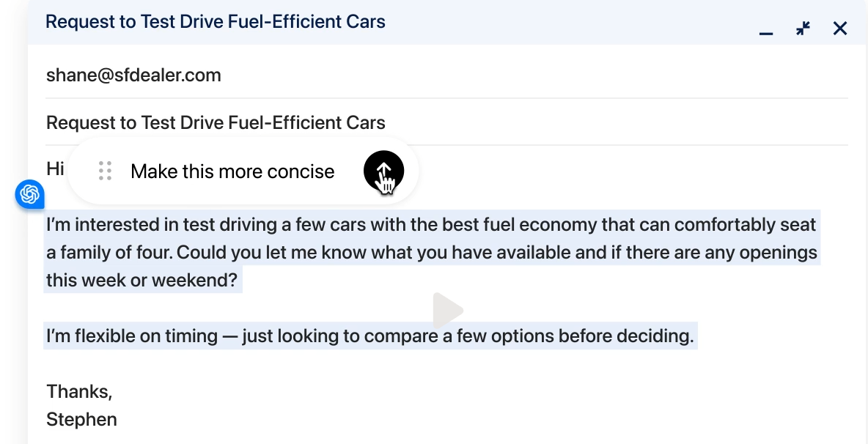
Task: Click the subject line field
Action: [216, 122]
